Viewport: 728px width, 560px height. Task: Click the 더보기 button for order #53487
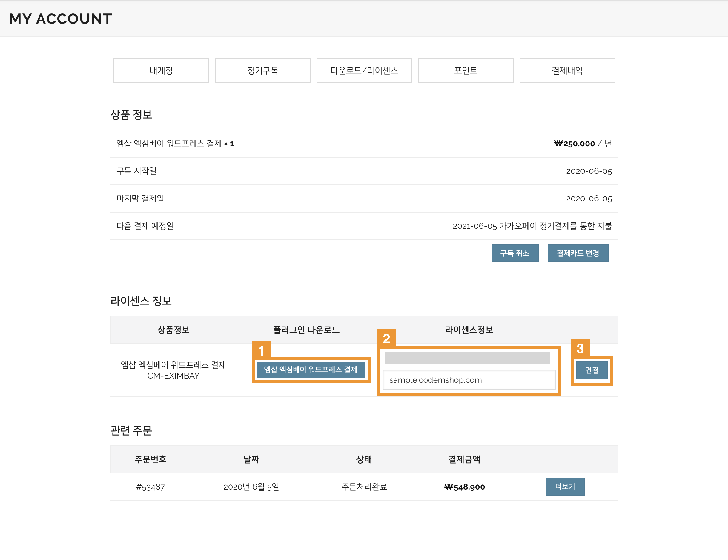click(x=565, y=486)
